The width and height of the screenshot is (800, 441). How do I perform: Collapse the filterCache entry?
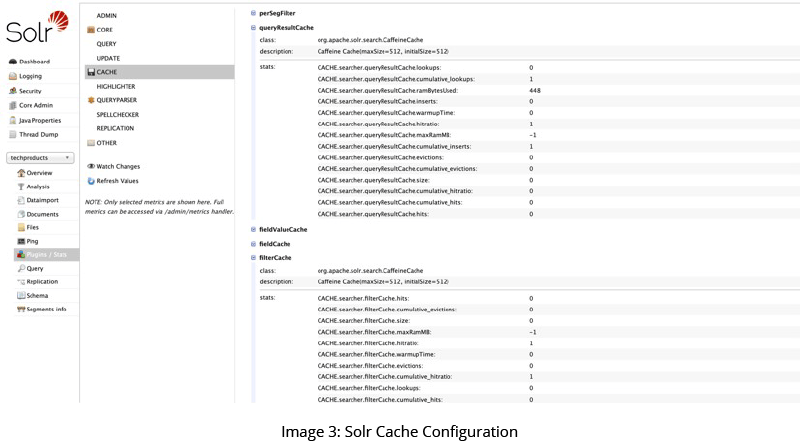[253, 258]
